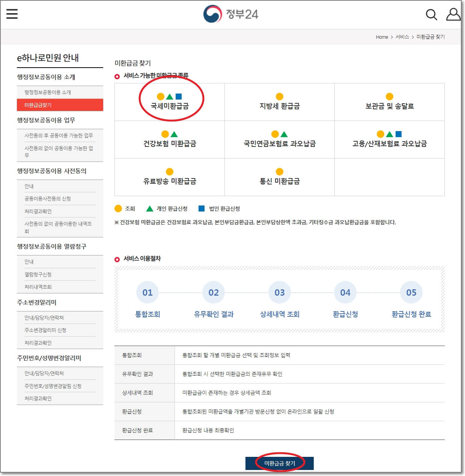Viewport: 465px width, 476px height.
Task: Click yellow circle icon above 통신 미환급금
Action: click(x=280, y=172)
